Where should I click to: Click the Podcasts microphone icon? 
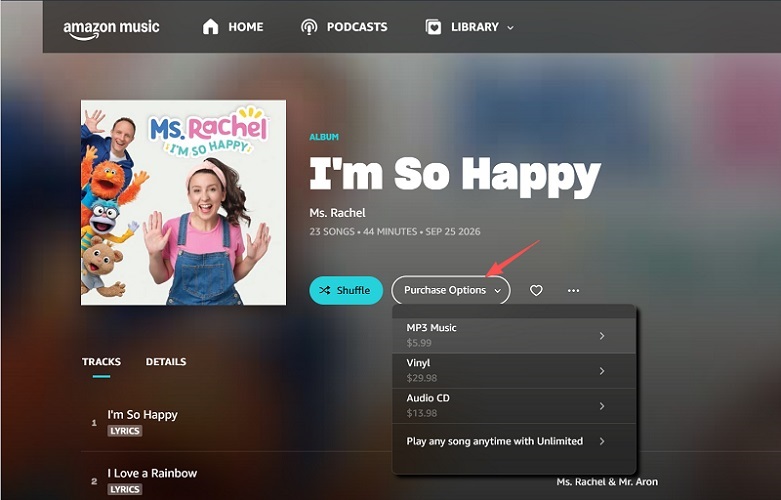(309, 27)
